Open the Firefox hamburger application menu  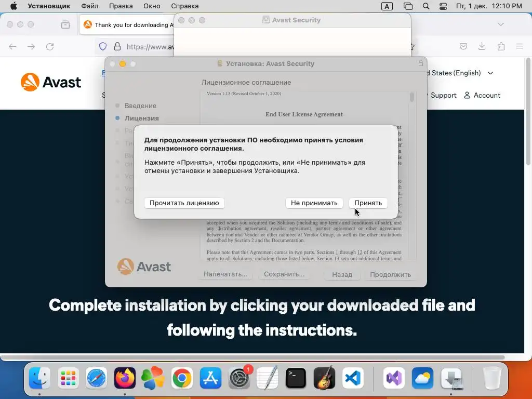520,46
